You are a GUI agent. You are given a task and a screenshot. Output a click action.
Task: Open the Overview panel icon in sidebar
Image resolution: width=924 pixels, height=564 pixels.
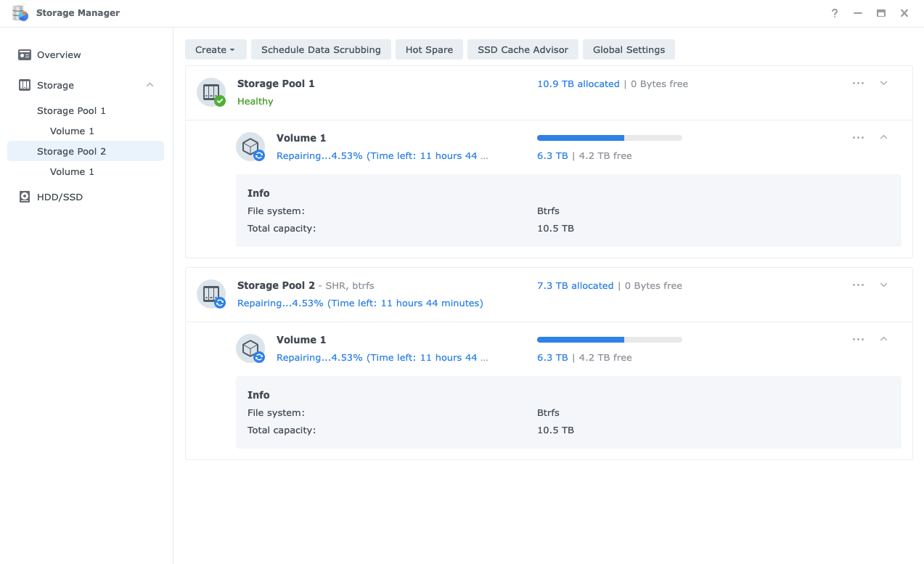pyautogui.click(x=25, y=54)
